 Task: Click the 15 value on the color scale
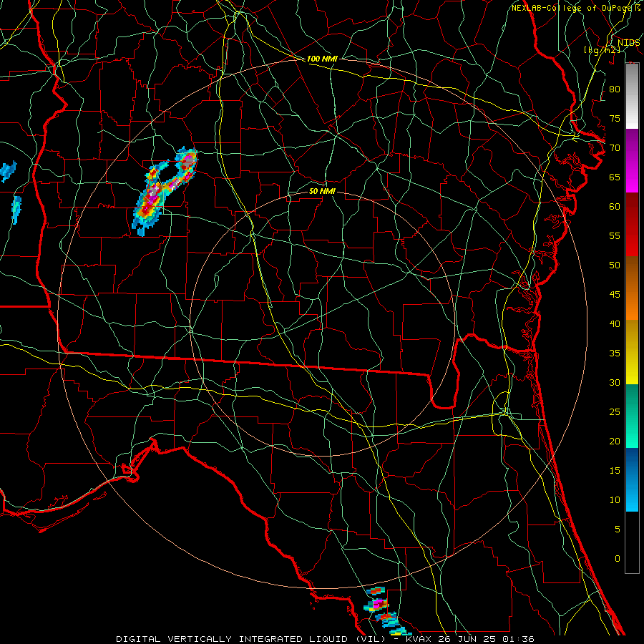tap(615, 470)
